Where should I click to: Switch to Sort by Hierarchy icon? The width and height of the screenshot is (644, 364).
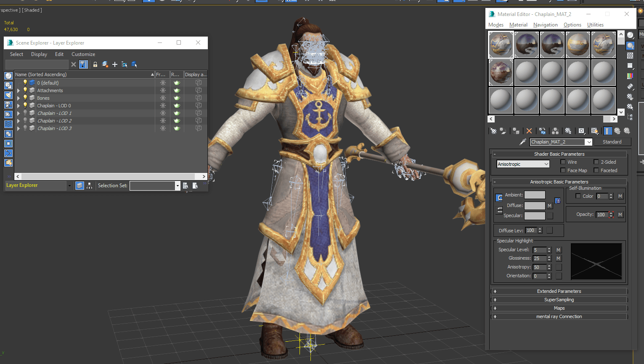[x=90, y=186]
